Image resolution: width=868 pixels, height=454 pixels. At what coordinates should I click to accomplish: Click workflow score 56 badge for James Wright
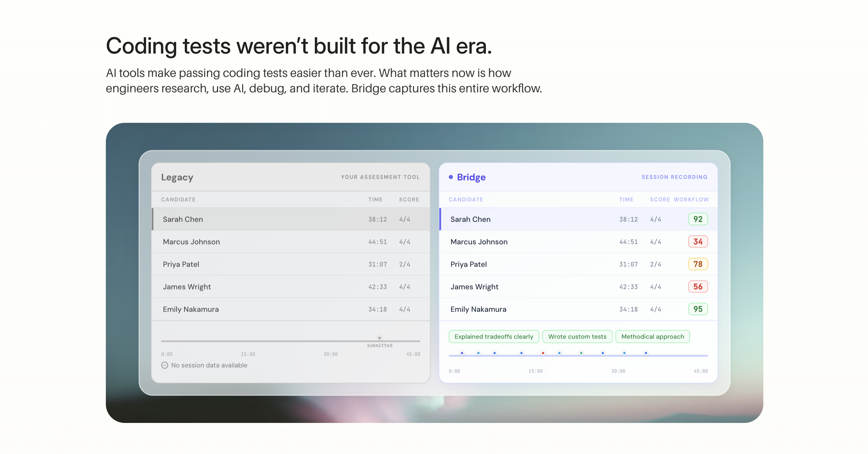[x=698, y=287]
